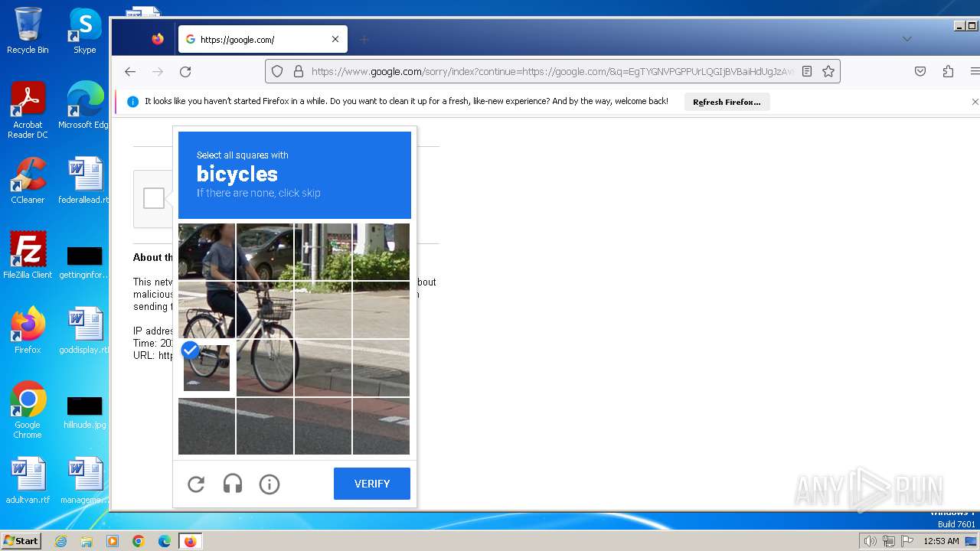Open the clock showing 12:53 AM

(941, 541)
